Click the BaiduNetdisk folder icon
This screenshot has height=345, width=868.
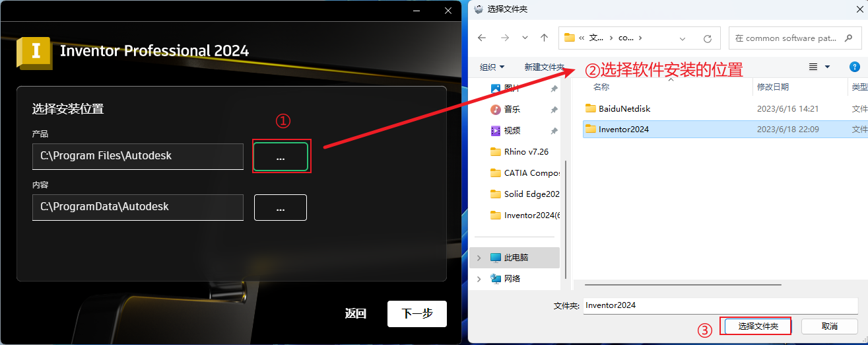591,108
